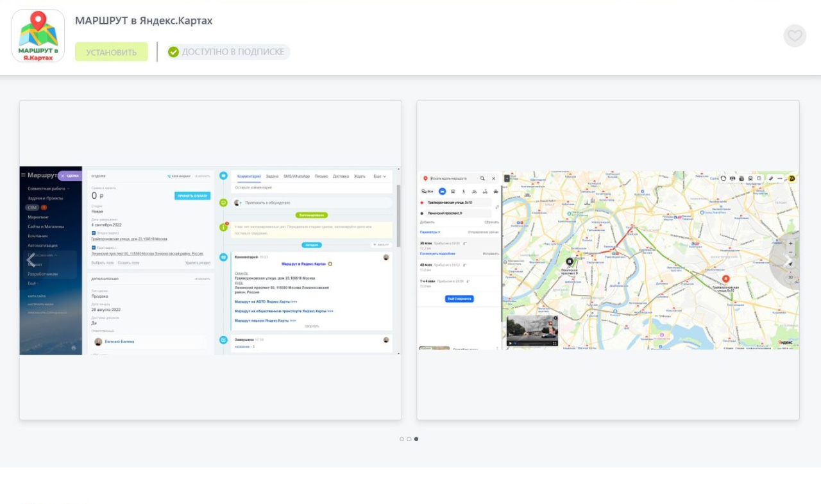Screen dimensions: 821x504
Task: Click the МАРШРУТ в Я.Картах app logo
Action: 38,36
